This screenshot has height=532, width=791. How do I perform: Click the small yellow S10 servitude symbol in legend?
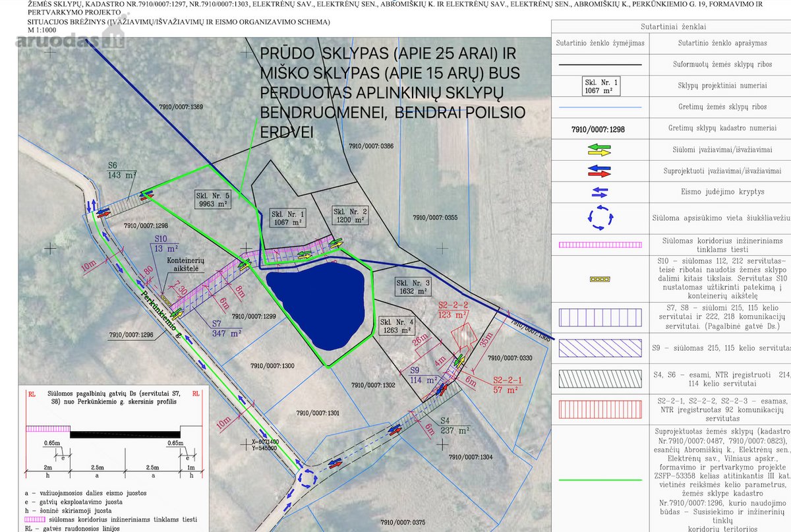coord(599,279)
